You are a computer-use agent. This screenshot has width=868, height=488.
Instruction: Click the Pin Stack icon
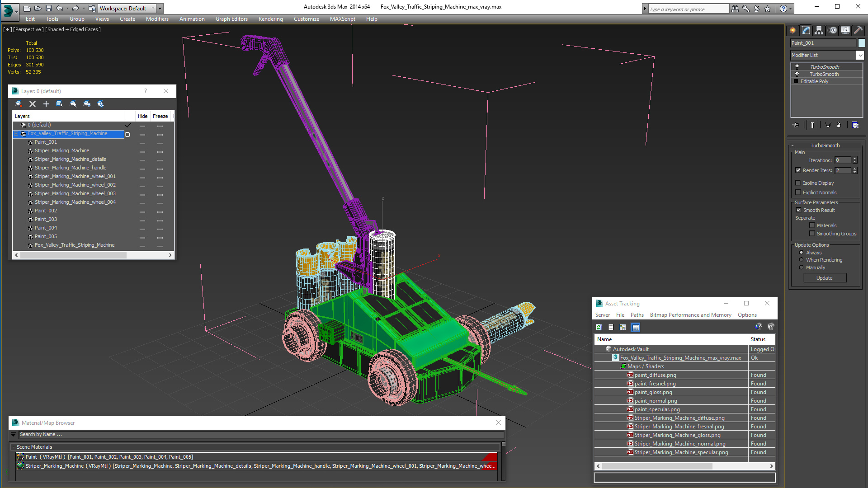click(x=797, y=125)
